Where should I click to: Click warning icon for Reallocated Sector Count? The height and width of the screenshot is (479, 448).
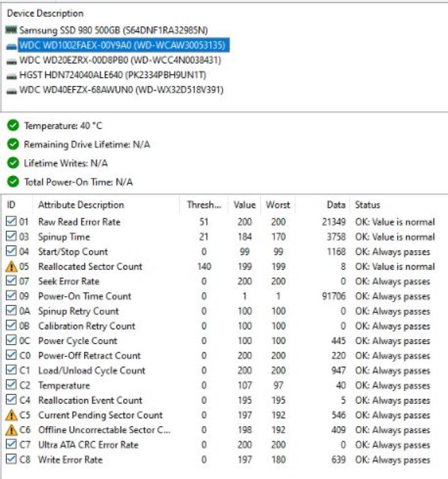[x=11, y=267]
